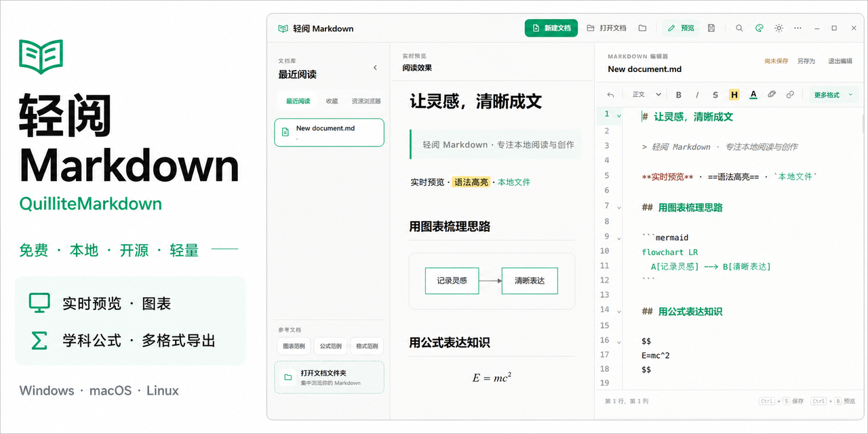Toggle light mode with the sun icon

coord(778,28)
